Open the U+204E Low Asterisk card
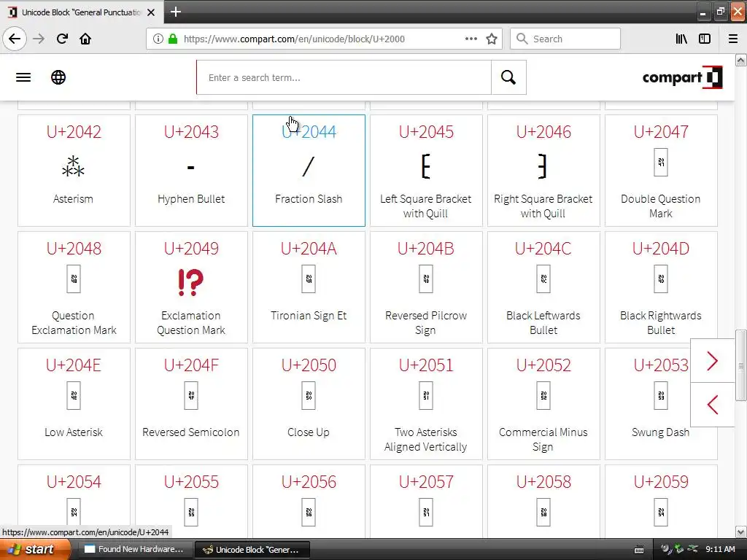747x560 pixels. (x=74, y=404)
